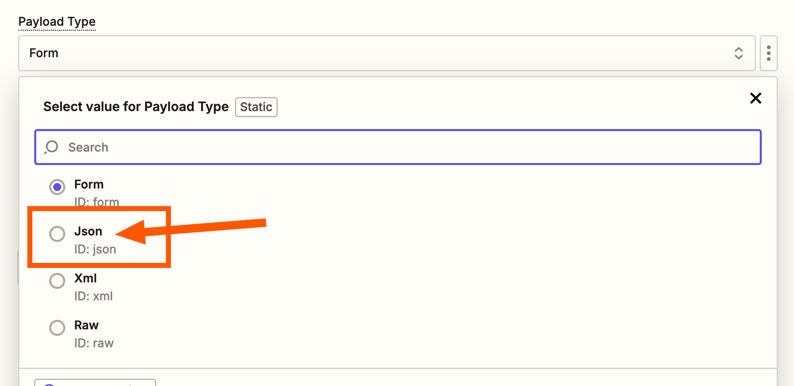Pick the Raw radio button
The width and height of the screenshot is (794, 386).
click(57, 327)
